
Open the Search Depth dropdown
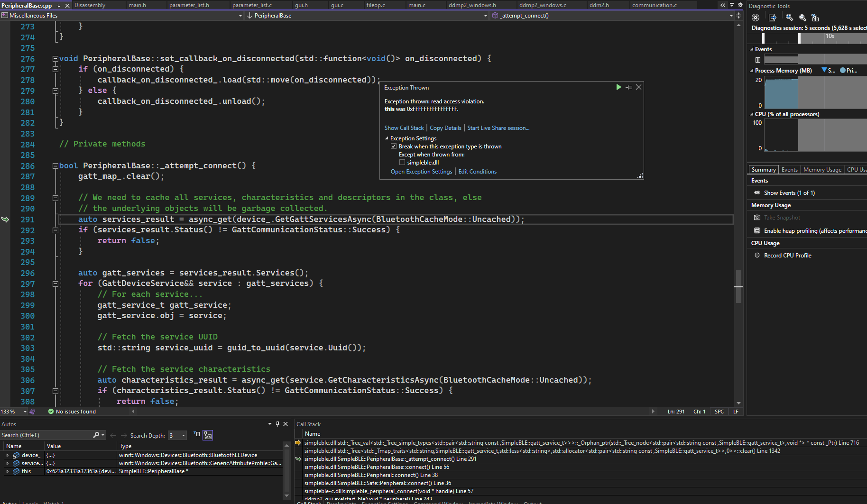[x=183, y=435]
